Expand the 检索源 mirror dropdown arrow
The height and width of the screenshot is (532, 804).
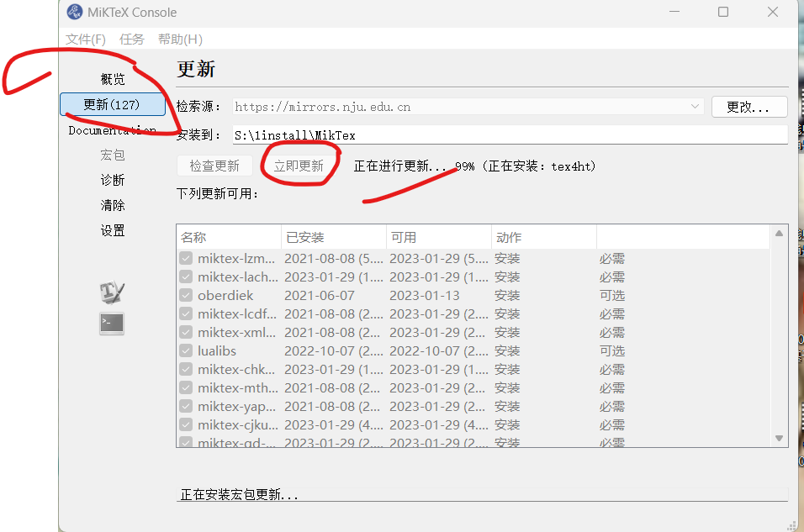point(695,107)
